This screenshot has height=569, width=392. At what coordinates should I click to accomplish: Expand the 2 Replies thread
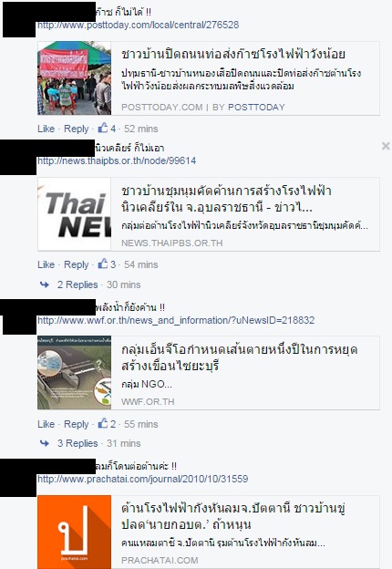(x=77, y=284)
